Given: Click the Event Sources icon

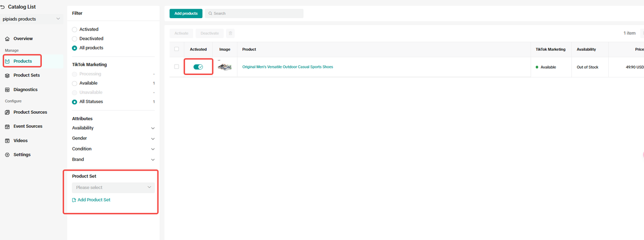Looking at the screenshot, I should (7, 127).
